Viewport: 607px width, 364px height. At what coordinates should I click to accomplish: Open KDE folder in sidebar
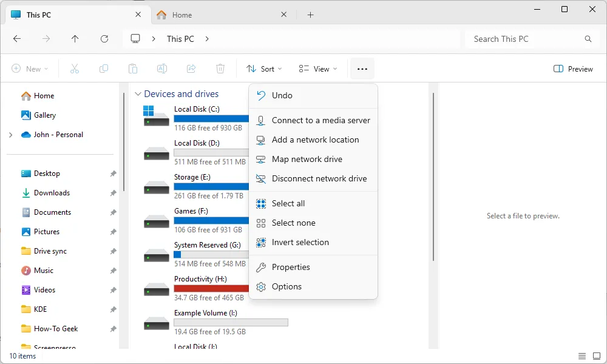(x=33, y=309)
